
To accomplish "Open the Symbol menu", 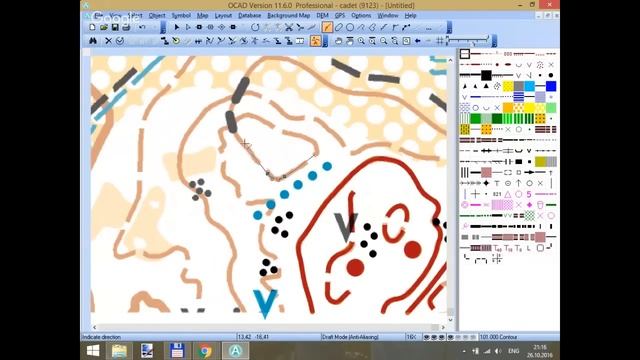I will click(181, 16).
